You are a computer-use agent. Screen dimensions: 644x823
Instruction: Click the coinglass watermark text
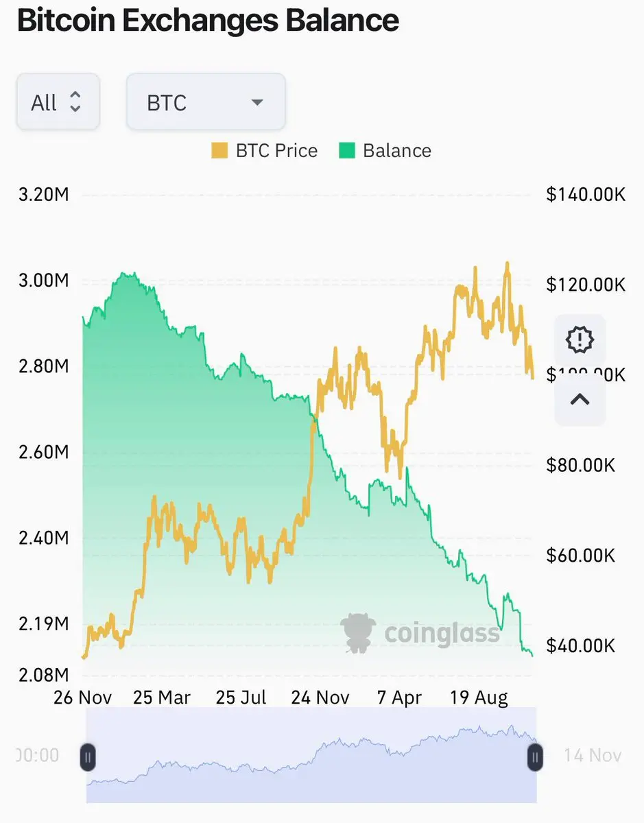click(442, 632)
